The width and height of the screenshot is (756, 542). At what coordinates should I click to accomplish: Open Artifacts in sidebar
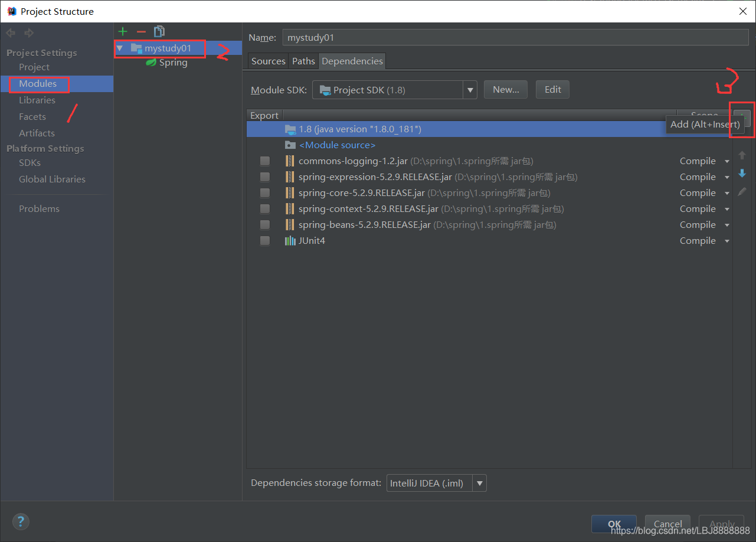pos(37,133)
